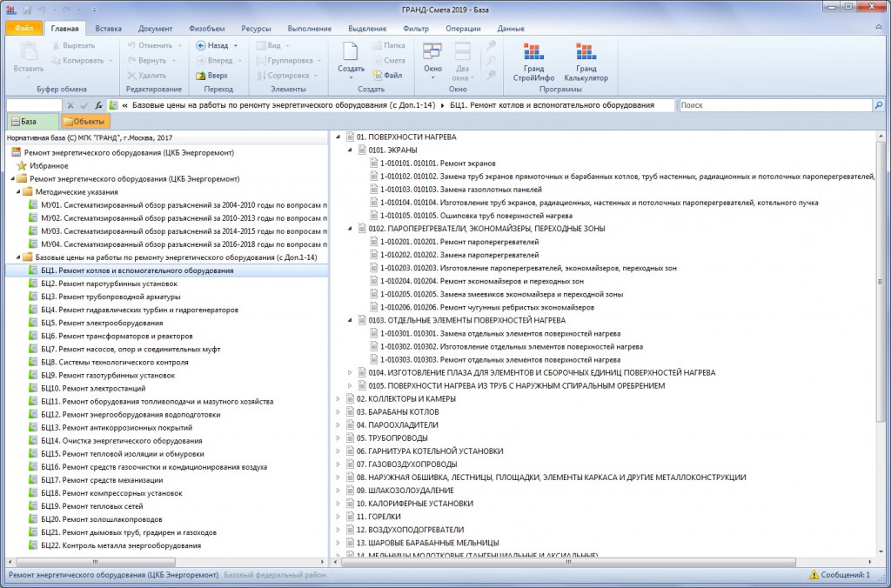Select БЦ13 Ремонт антикоррозионных покрытий
This screenshot has width=891, height=588.
[x=111, y=427]
